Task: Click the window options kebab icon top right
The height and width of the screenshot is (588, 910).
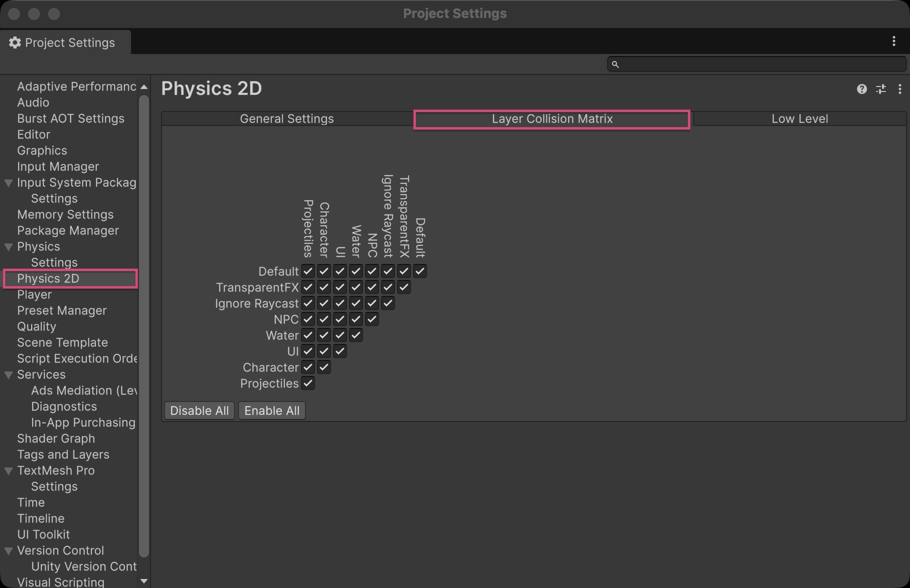Action: (894, 41)
